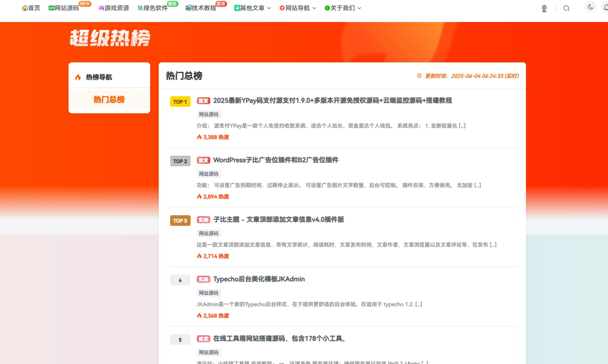608x364 pixels.
Task: Click JKAdmin description text
Action: click(309, 304)
